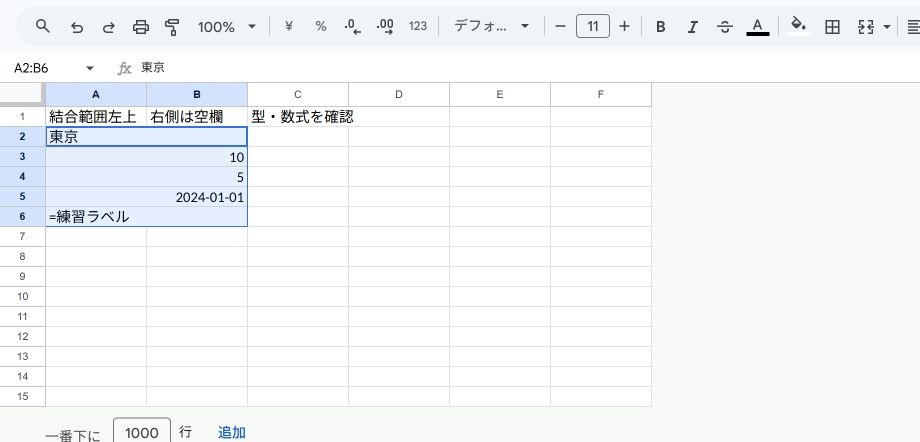This screenshot has height=442, width=920.
Task: Activate the paint format tool
Action: click(x=172, y=26)
